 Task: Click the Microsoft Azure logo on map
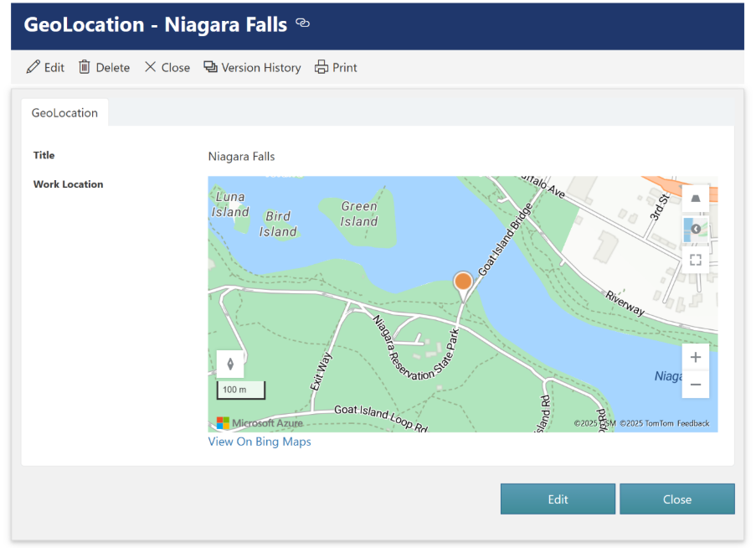259,423
